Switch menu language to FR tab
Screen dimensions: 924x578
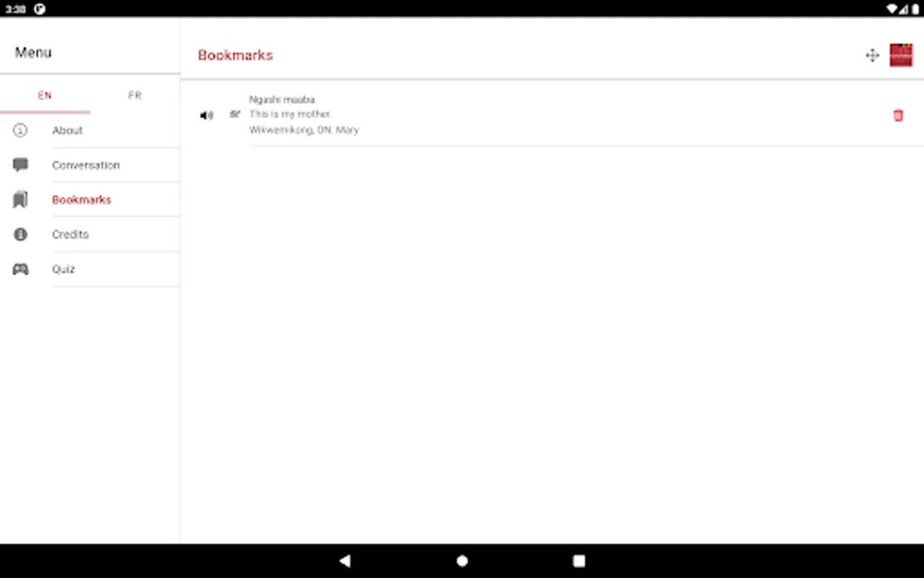(x=135, y=96)
